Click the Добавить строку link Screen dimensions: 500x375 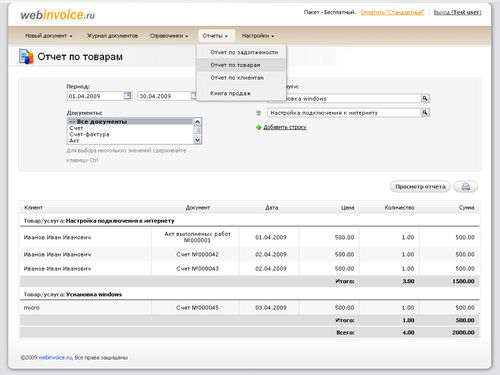coord(285,127)
